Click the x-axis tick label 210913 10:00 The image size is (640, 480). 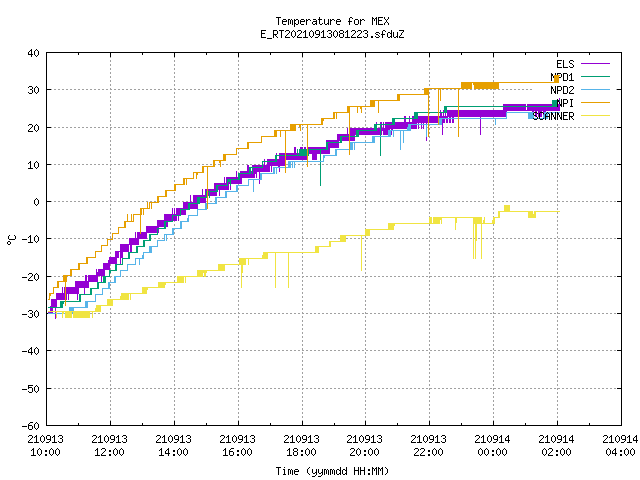point(45,446)
